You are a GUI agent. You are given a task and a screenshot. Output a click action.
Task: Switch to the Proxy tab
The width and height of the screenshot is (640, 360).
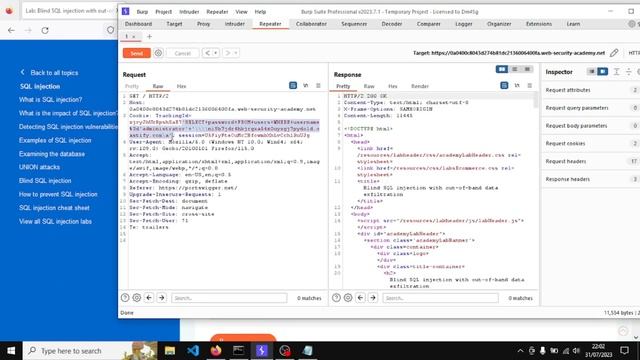click(203, 24)
